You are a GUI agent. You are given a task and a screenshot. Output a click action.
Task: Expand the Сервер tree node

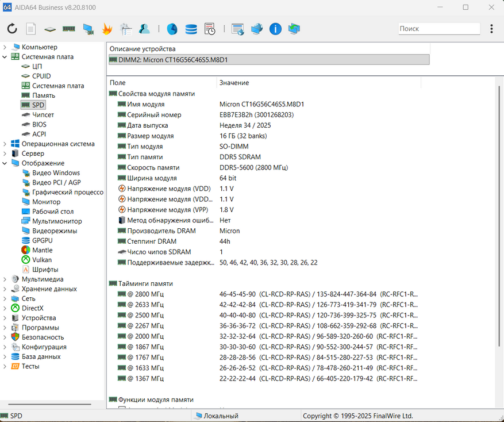coord(5,154)
